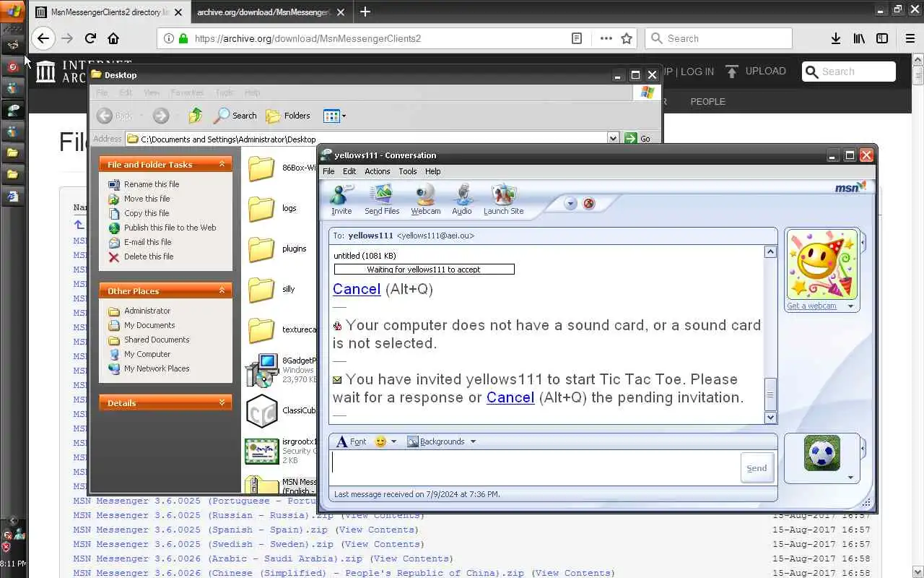Image resolution: width=924 pixels, height=578 pixels.
Task: Open Tools menu in conversation window
Action: (408, 171)
